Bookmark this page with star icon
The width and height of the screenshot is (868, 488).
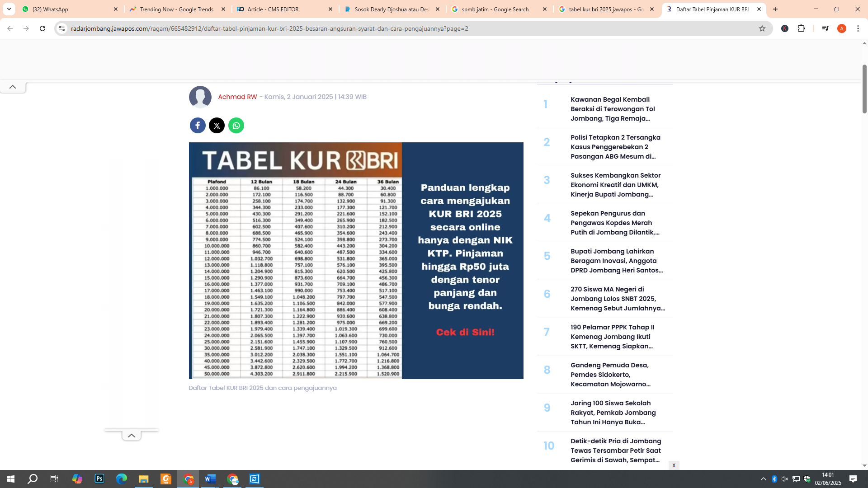(762, 28)
